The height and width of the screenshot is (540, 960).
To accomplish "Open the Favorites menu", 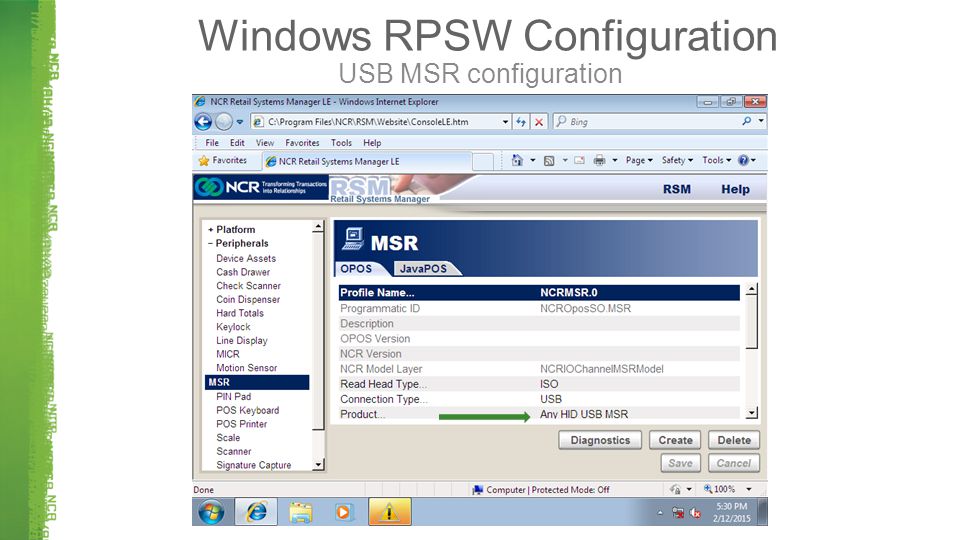I will [x=302, y=143].
